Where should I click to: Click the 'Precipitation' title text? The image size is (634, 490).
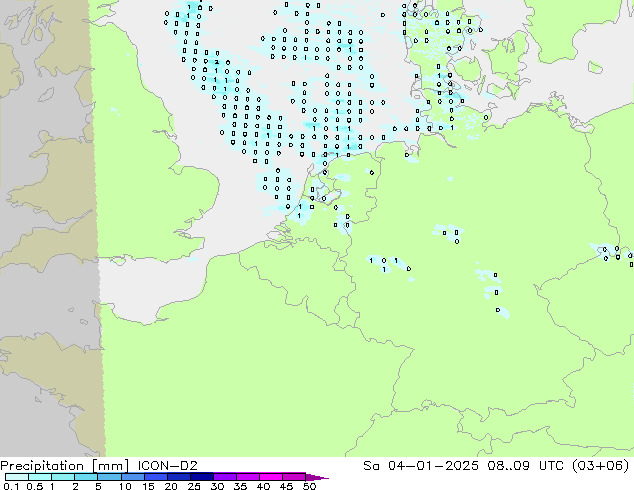click(42, 466)
